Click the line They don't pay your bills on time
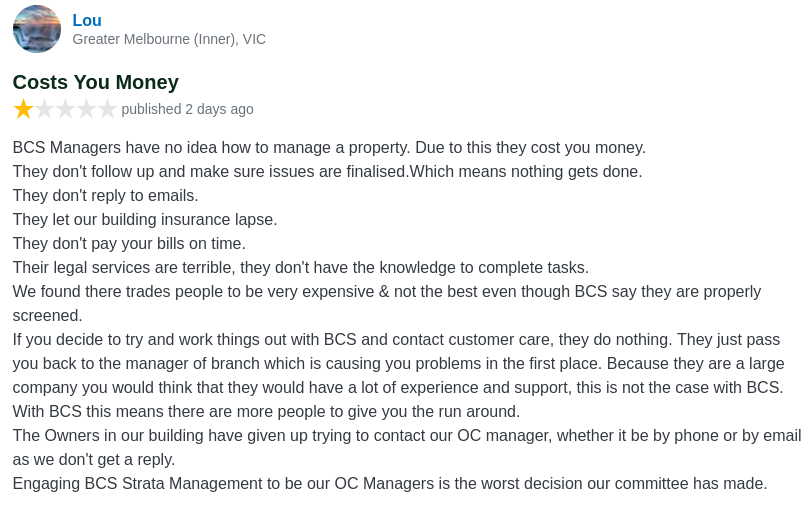The height and width of the screenshot is (506, 811). pyautogui.click(x=129, y=243)
